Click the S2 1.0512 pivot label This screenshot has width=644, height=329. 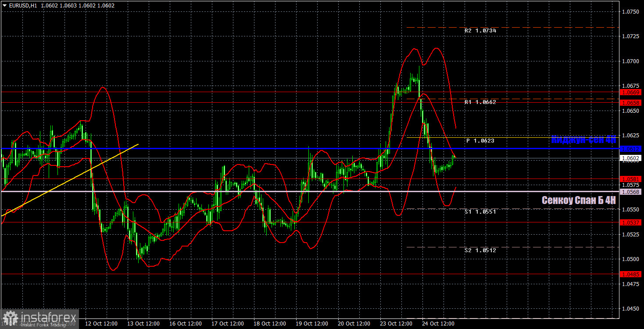coord(480,250)
